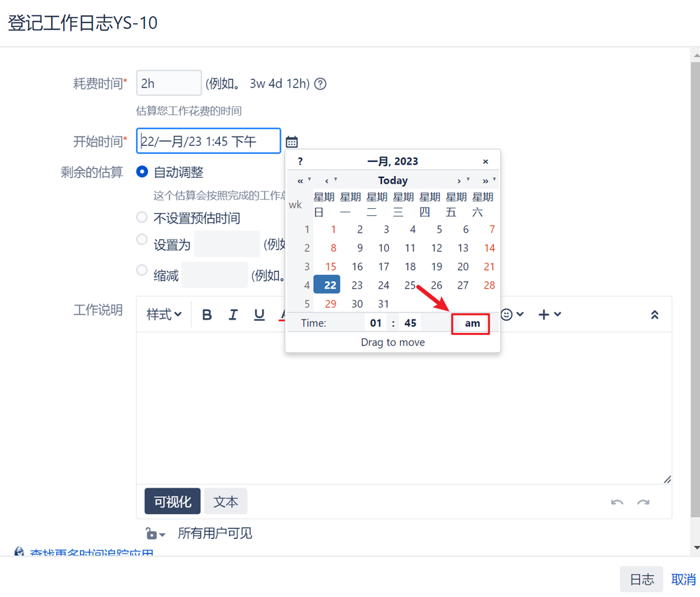Go to next year with » button
Viewport: 700px width, 597px height.
[487, 181]
